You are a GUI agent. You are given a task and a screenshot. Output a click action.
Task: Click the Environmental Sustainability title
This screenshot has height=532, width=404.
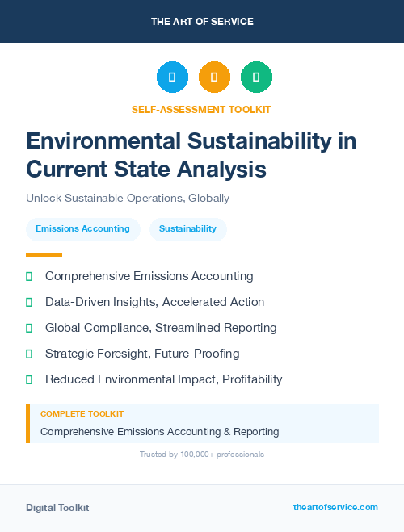tap(191, 155)
